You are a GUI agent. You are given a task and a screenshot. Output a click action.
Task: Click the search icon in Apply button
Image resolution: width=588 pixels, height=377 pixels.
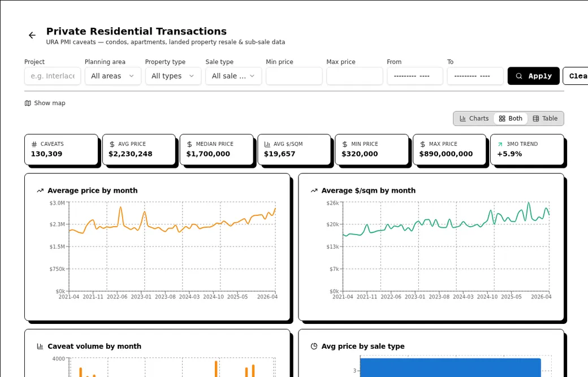click(x=519, y=76)
